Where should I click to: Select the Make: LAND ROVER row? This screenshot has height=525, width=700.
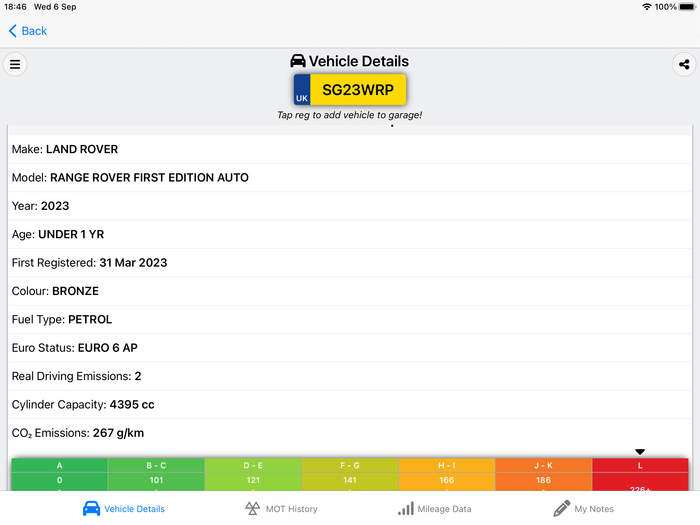click(350, 149)
